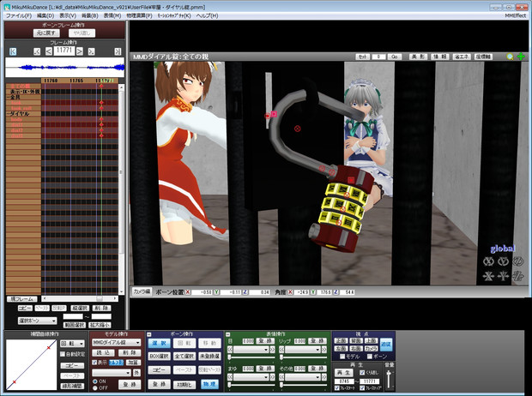Click the green plus move icon in viewport
This screenshot has height=396, width=532.
click(521, 57)
